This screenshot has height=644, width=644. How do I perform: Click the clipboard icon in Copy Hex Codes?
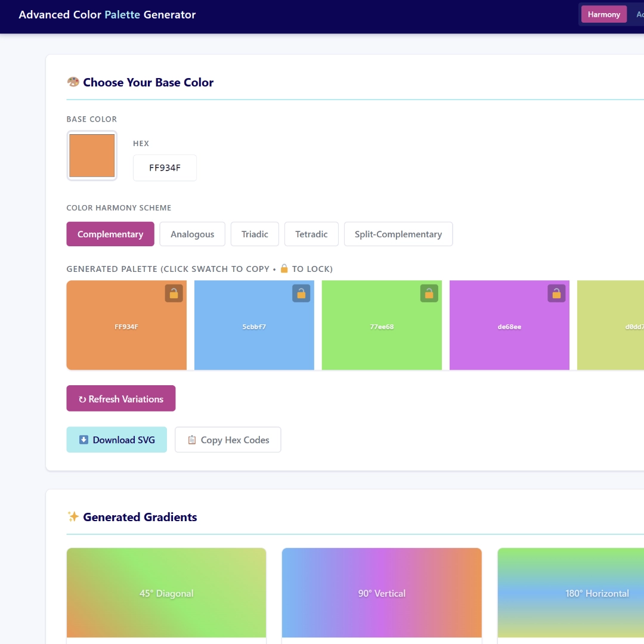point(192,440)
